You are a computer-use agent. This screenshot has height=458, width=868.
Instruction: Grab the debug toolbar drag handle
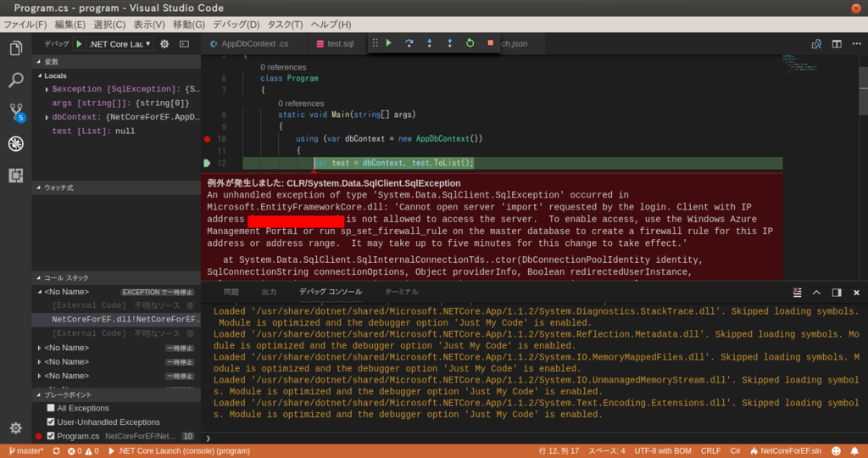coord(375,43)
